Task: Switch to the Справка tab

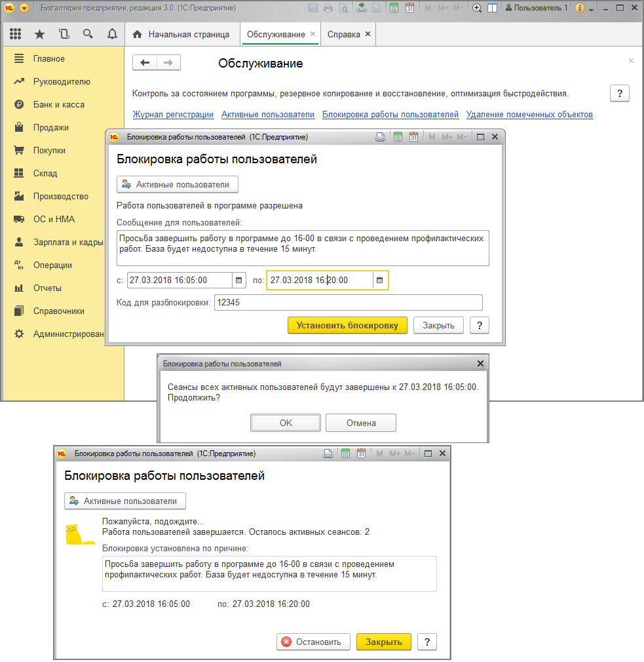Action: (343, 34)
